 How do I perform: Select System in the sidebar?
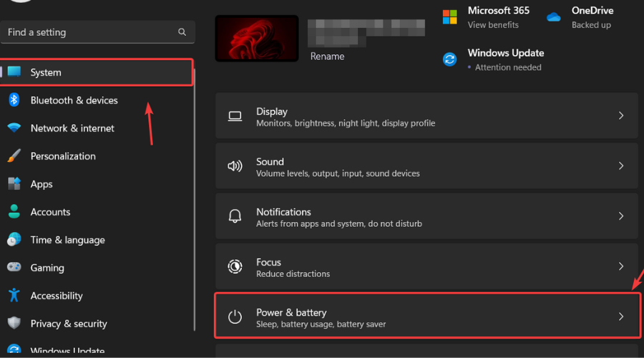pos(46,72)
